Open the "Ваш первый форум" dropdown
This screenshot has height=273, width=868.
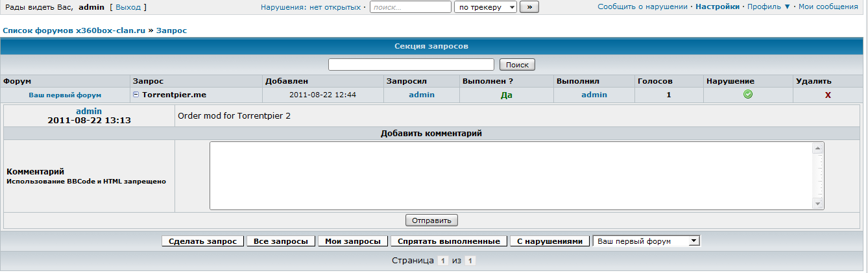pos(647,241)
